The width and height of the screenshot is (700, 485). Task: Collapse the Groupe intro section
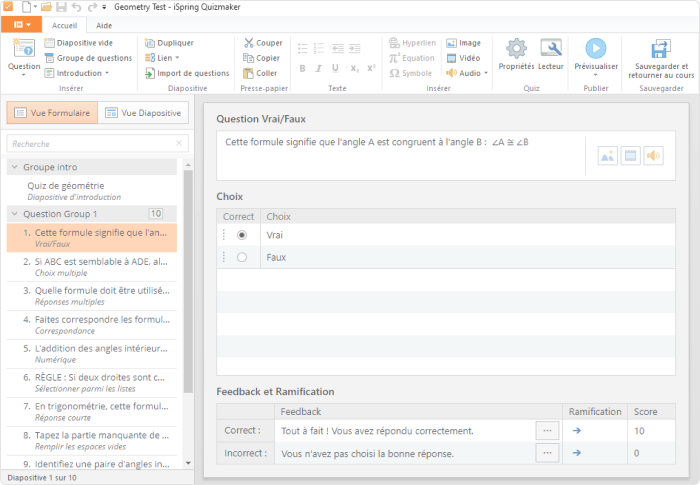pyautogui.click(x=15, y=167)
